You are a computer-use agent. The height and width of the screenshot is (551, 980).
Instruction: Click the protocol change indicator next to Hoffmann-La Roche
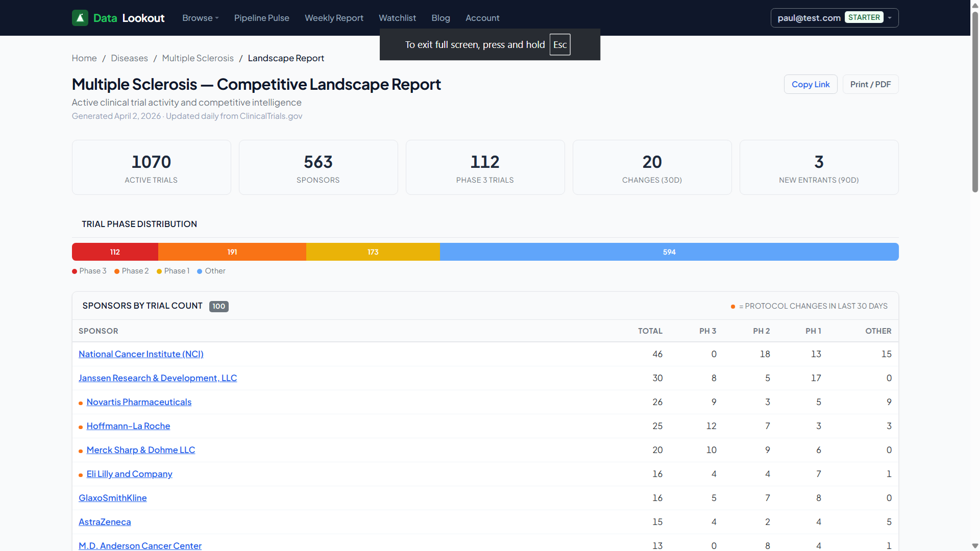coord(80,427)
